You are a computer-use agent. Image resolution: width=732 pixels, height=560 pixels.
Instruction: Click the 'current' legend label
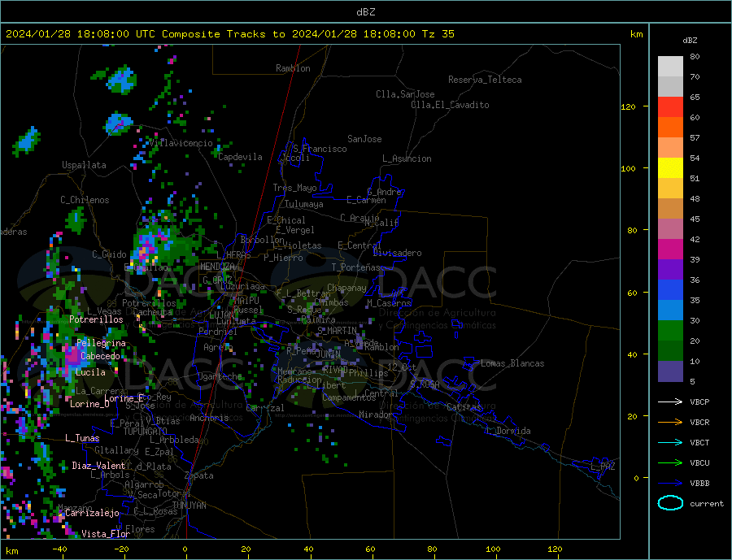tap(707, 504)
